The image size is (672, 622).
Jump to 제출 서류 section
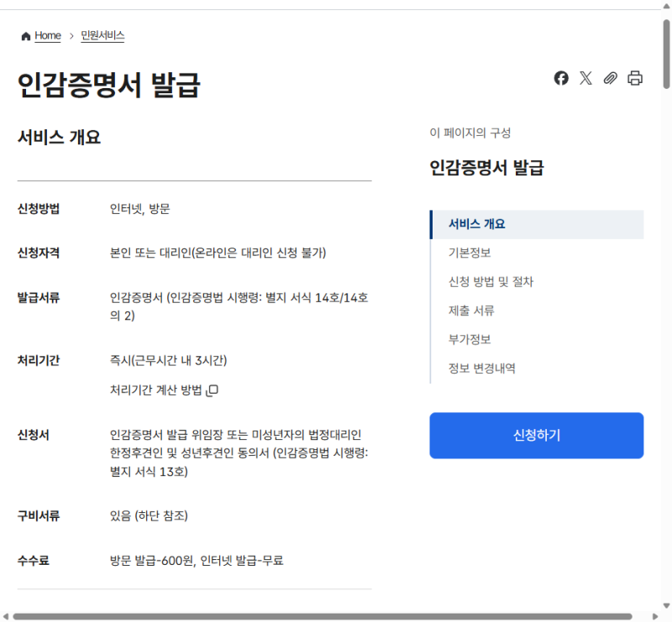coord(471,311)
